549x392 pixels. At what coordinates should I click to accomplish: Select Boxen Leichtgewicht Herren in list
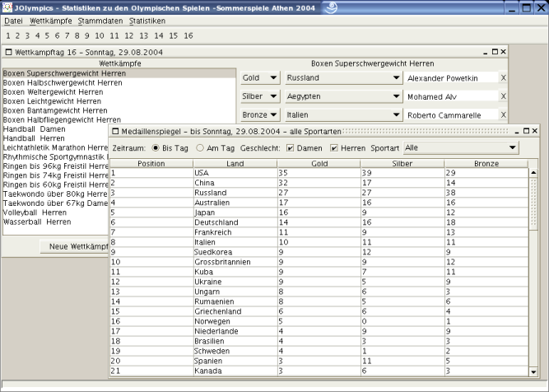click(x=119, y=101)
